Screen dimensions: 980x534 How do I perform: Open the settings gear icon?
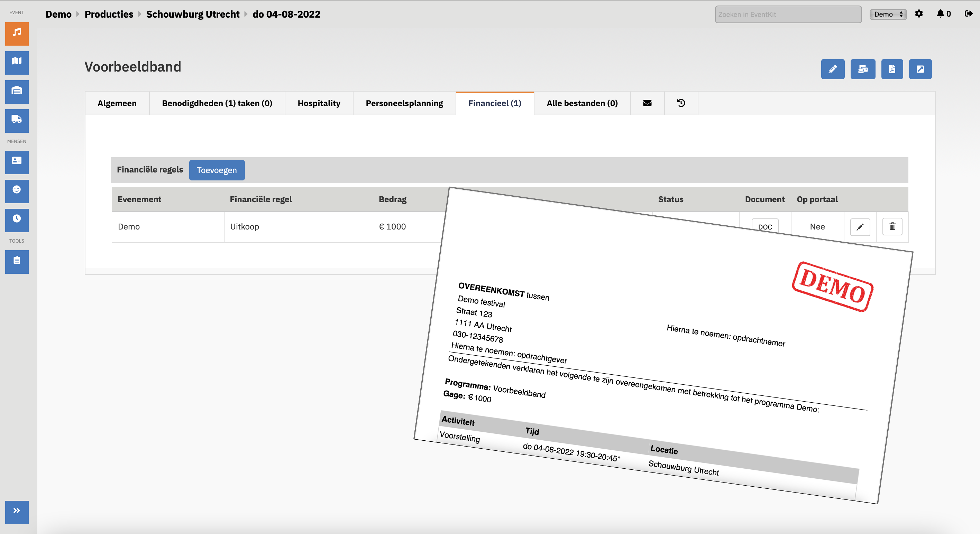(919, 14)
